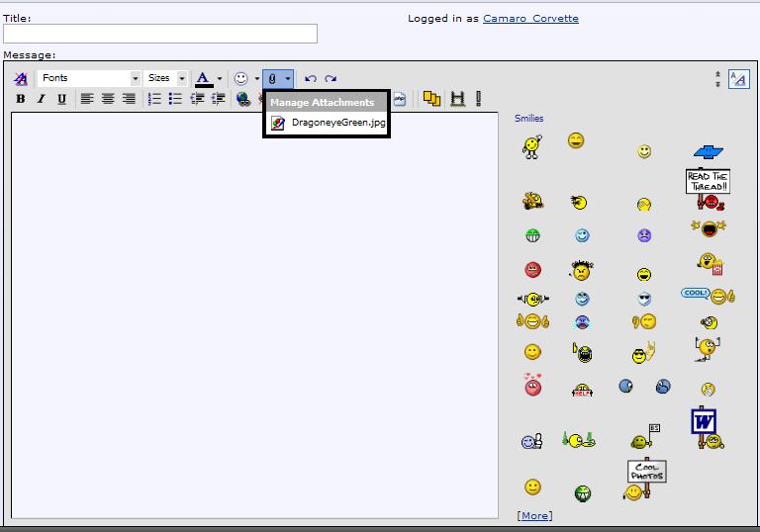Insert the double thumbs-up smiley

(532, 321)
